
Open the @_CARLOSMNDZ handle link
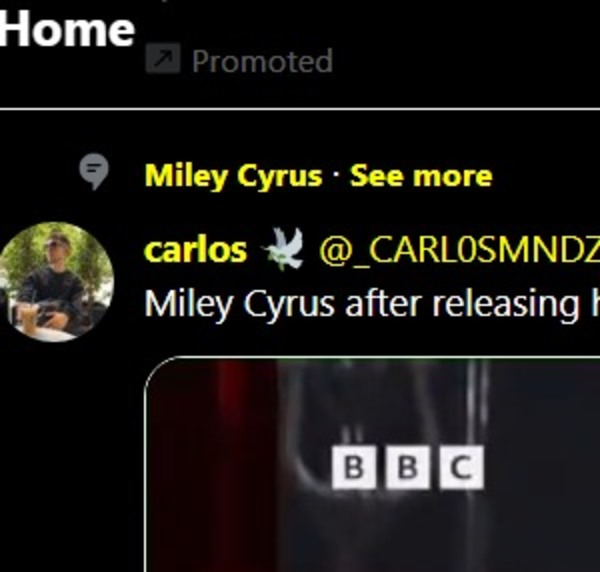click(459, 251)
